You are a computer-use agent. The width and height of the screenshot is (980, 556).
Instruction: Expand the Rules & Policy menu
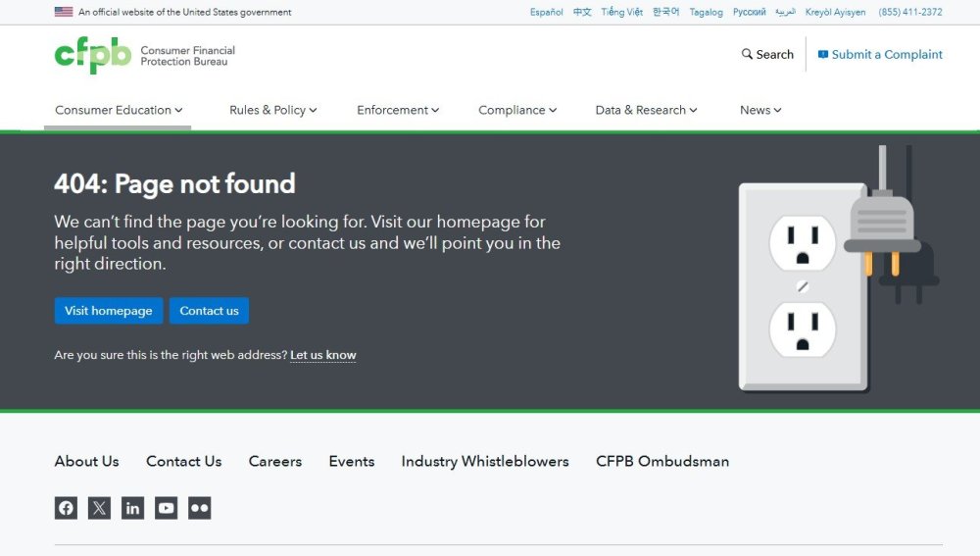coord(273,110)
